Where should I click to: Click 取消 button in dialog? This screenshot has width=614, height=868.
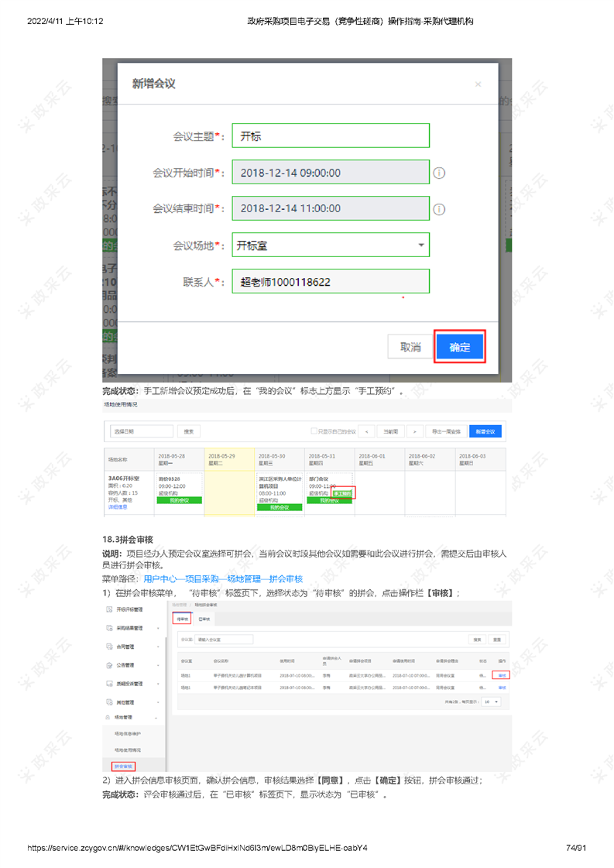click(410, 347)
